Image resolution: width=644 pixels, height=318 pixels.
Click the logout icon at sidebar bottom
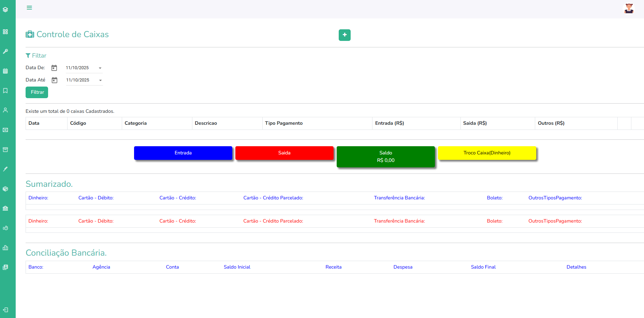coord(5,310)
